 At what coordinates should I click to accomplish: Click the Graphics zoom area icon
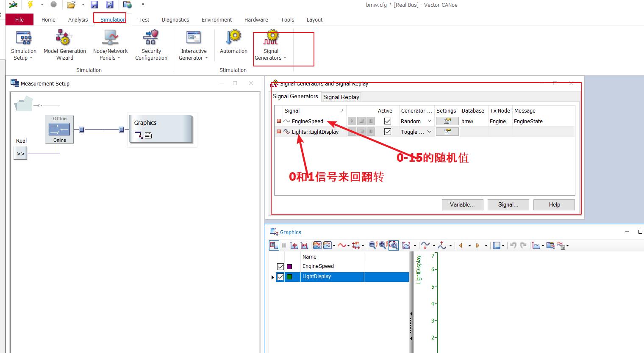[394, 245]
